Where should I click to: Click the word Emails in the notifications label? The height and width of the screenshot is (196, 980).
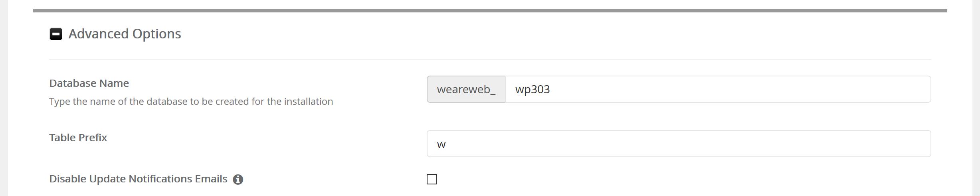click(211, 179)
